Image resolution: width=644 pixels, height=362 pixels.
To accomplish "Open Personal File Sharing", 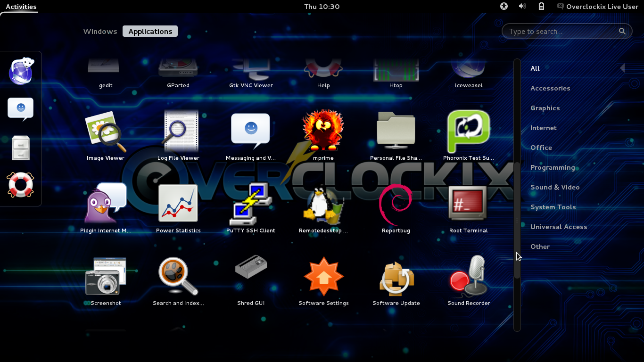I will (x=396, y=136).
